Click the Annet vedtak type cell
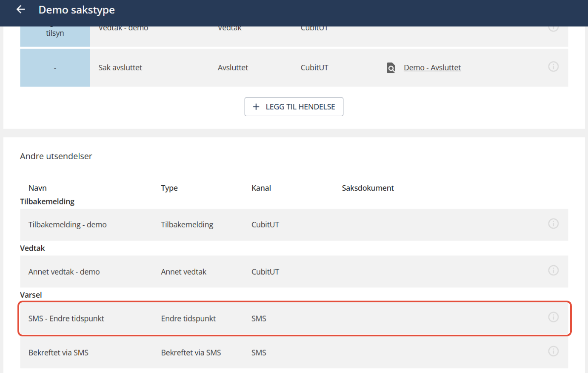Viewport: 588px width, 373px height. pos(184,272)
